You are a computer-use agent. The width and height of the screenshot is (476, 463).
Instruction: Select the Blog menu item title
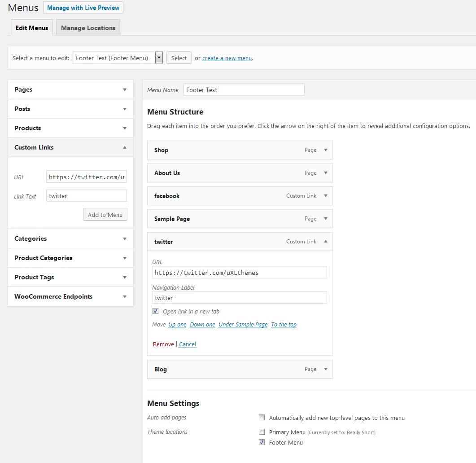point(161,369)
